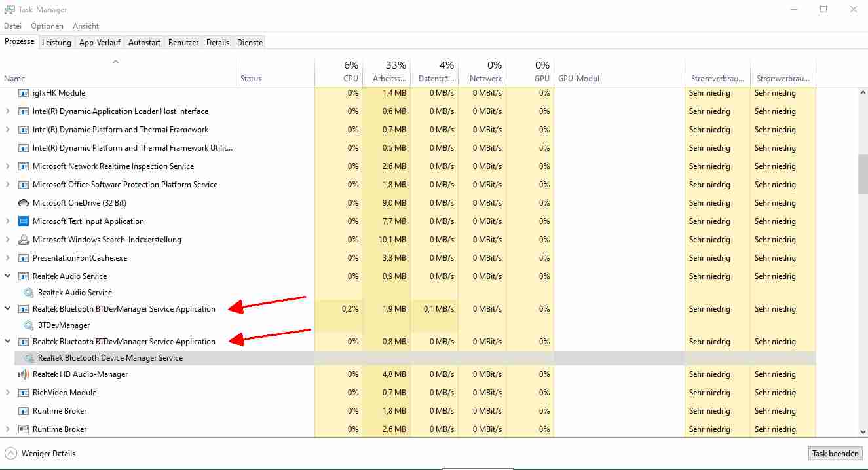The height and width of the screenshot is (470, 868).
Task: Click gear icon of Realtek Bluetooth Device Manager Service
Action: (29, 358)
